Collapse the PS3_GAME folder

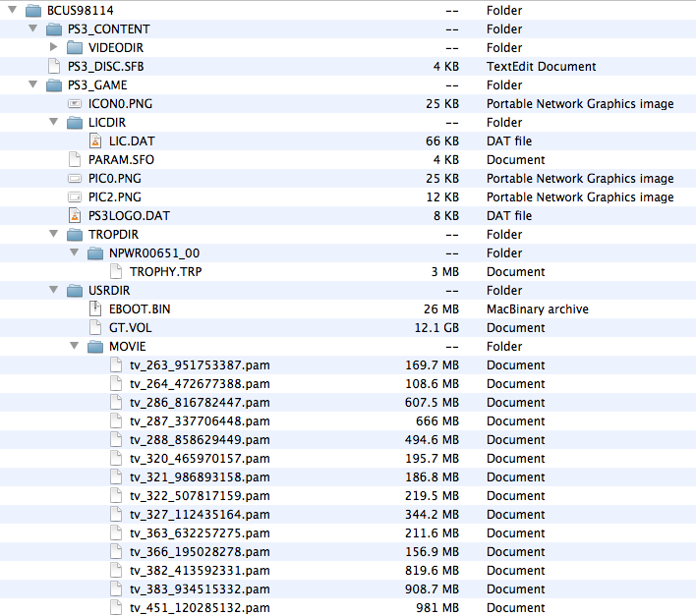[x=33, y=85]
